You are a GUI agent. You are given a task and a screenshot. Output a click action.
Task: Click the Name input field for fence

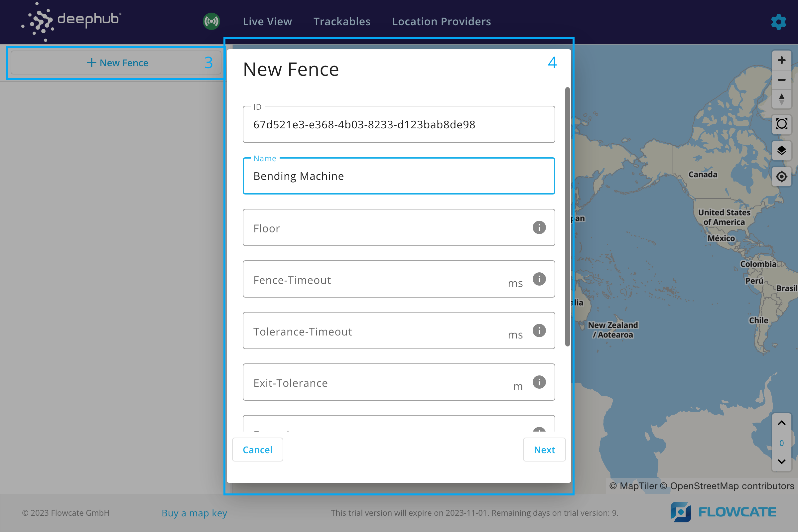coord(399,176)
